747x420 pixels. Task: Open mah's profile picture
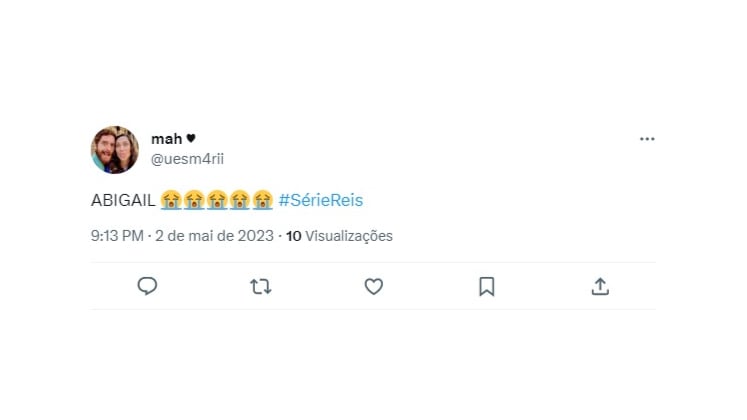115,150
